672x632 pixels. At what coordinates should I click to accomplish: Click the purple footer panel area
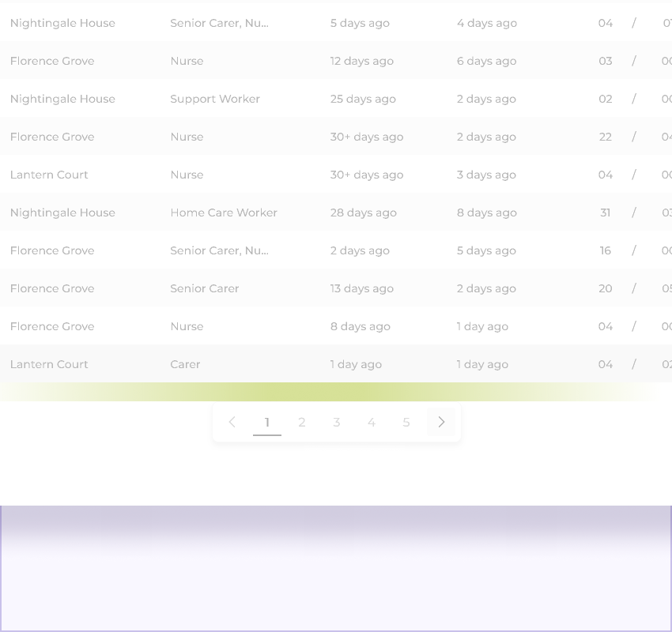click(336, 569)
